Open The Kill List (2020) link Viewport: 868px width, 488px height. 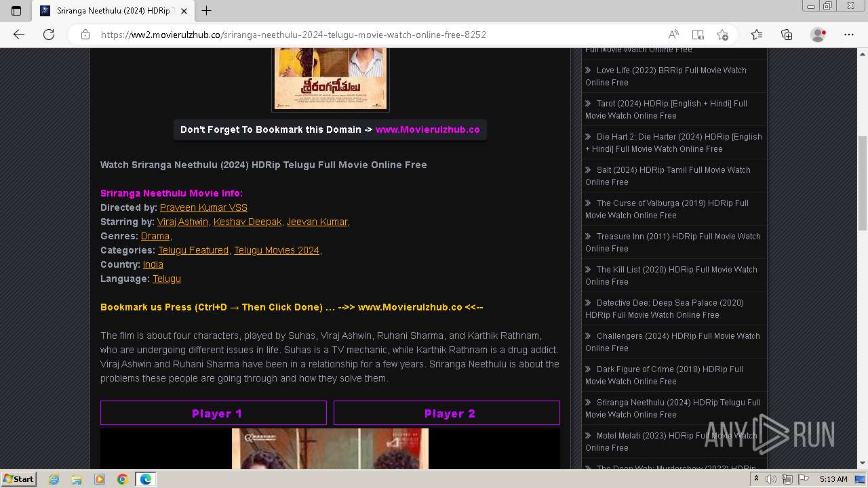[671, 275]
